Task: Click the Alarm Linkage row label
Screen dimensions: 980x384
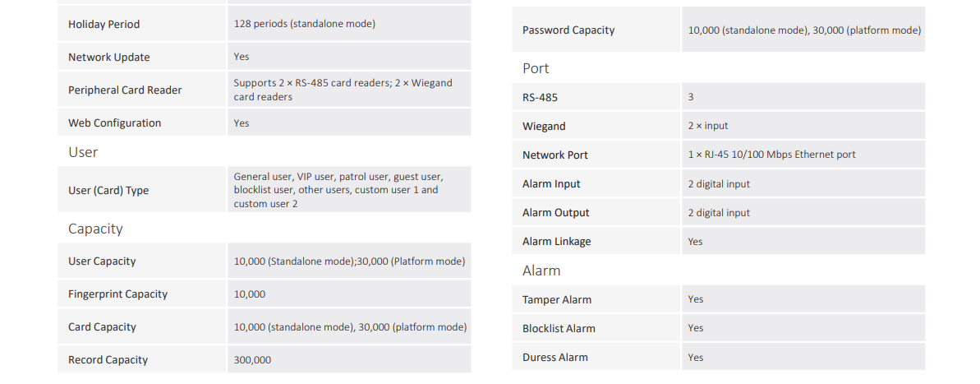Action: 556,242
